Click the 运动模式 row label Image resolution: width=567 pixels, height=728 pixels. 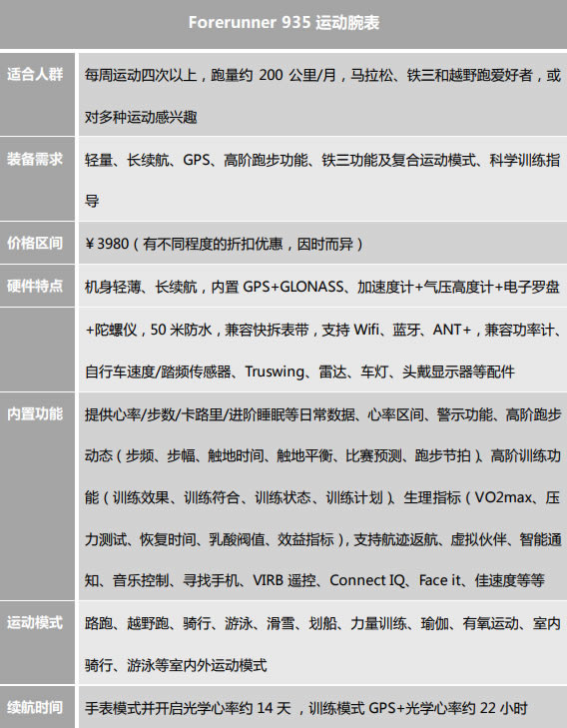coord(35,622)
